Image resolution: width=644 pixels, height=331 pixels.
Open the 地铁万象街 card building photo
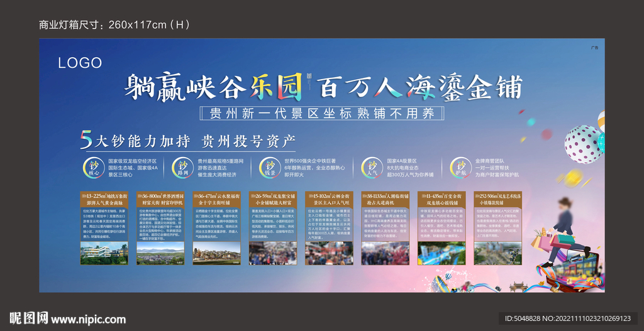(x=104, y=253)
